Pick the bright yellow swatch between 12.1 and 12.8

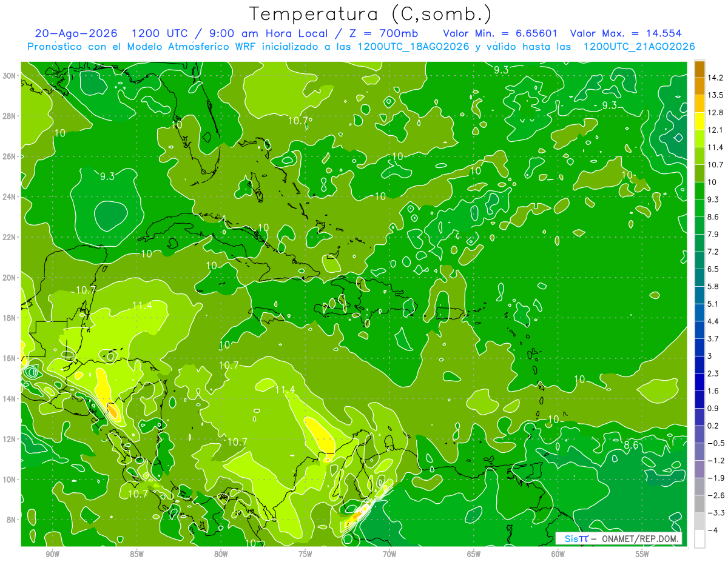pyautogui.click(x=699, y=121)
